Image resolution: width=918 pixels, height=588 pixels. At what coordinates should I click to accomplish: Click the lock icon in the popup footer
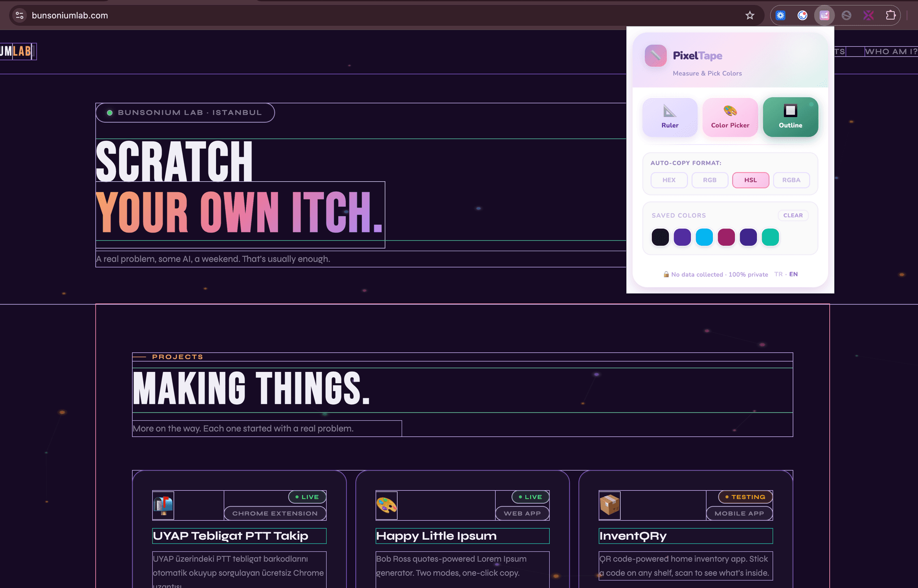666,274
